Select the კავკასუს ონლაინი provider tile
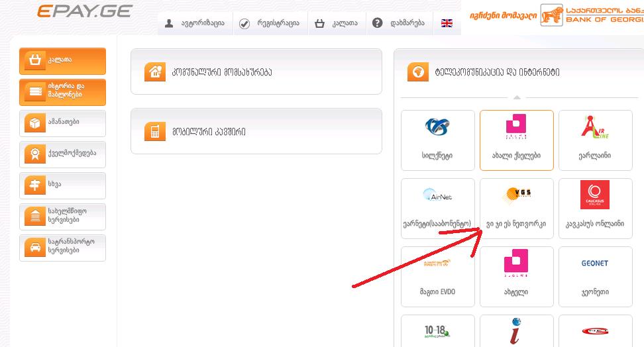The height and width of the screenshot is (347, 644). [596, 209]
